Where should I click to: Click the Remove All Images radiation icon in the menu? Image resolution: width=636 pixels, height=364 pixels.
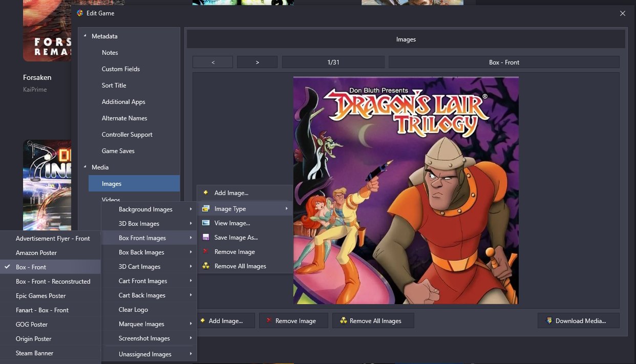click(205, 266)
